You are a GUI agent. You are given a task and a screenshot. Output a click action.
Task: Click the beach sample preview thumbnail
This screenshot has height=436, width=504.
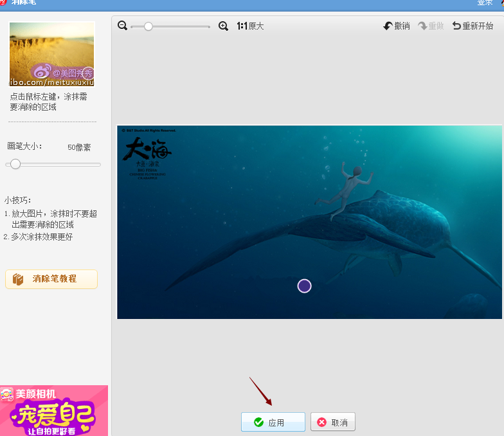pos(51,54)
